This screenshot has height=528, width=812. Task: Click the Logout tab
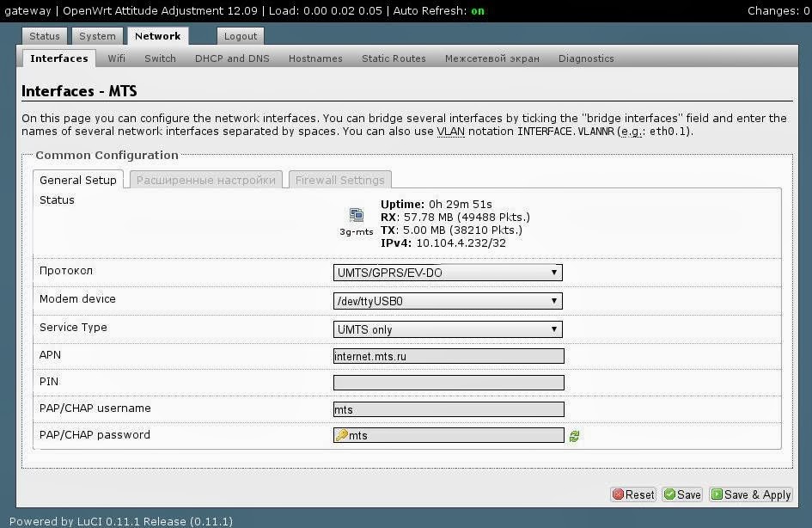(x=241, y=36)
